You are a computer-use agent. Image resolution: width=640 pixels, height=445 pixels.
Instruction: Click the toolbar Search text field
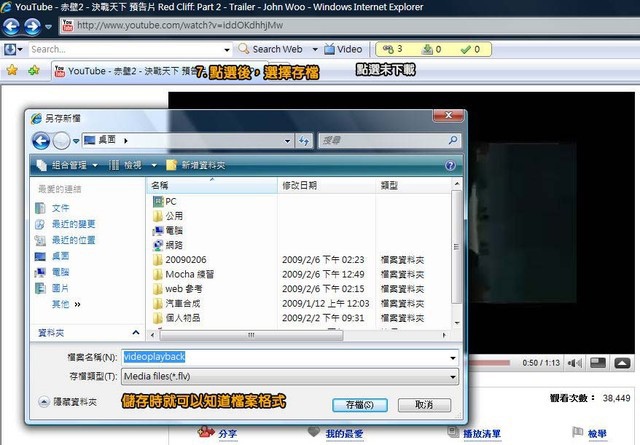[x=126, y=49]
